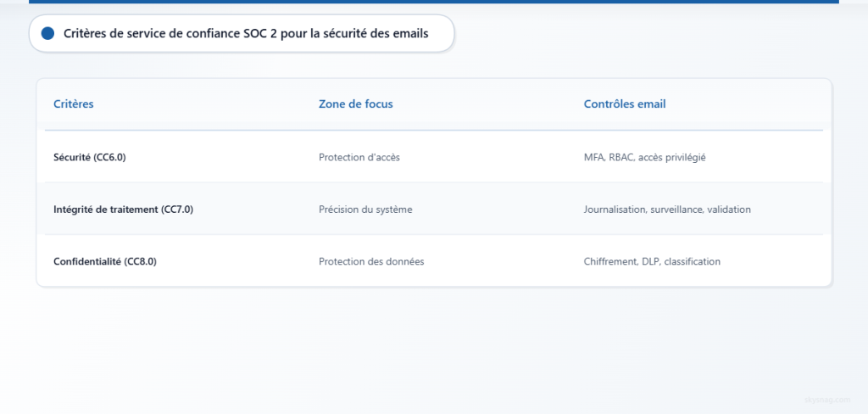Click the Contrôles email column header
The height and width of the screenshot is (414, 868).
point(625,103)
